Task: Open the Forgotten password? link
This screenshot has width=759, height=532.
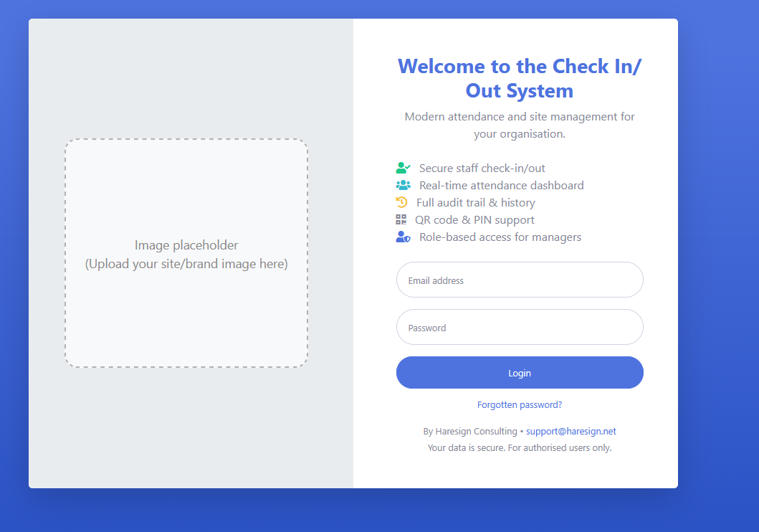Action: 520,405
